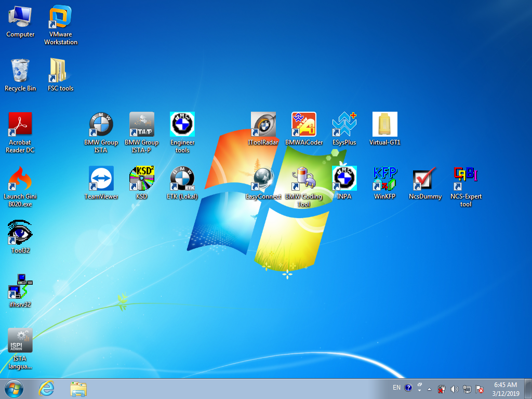Viewport: 532px width, 399px height.
Task: Click the IToolRadar desktop icon
Action: 263,125
